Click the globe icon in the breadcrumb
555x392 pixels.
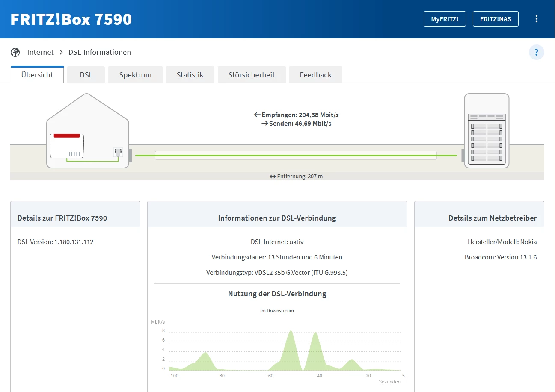[x=15, y=52]
